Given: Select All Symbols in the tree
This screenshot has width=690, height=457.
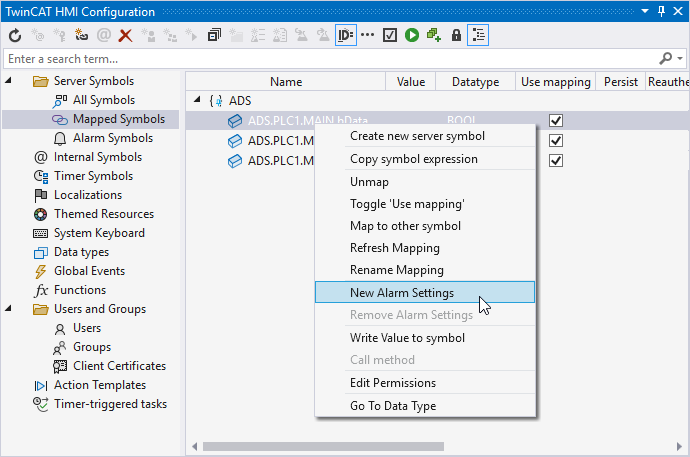Looking at the screenshot, I should coord(104,100).
